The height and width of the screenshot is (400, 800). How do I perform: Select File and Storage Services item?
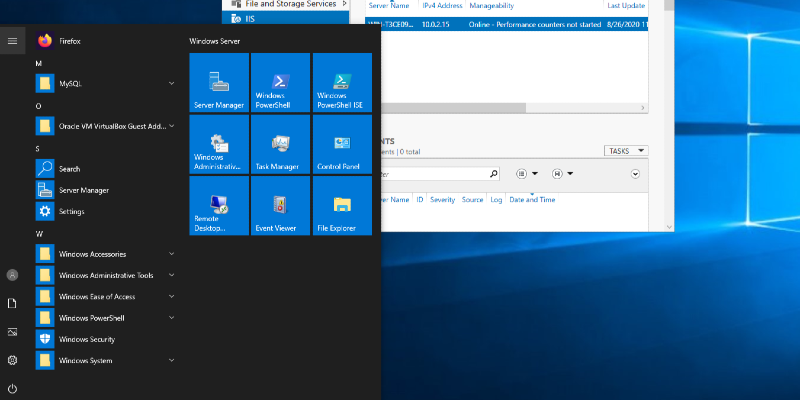click(x=286, y=4)
